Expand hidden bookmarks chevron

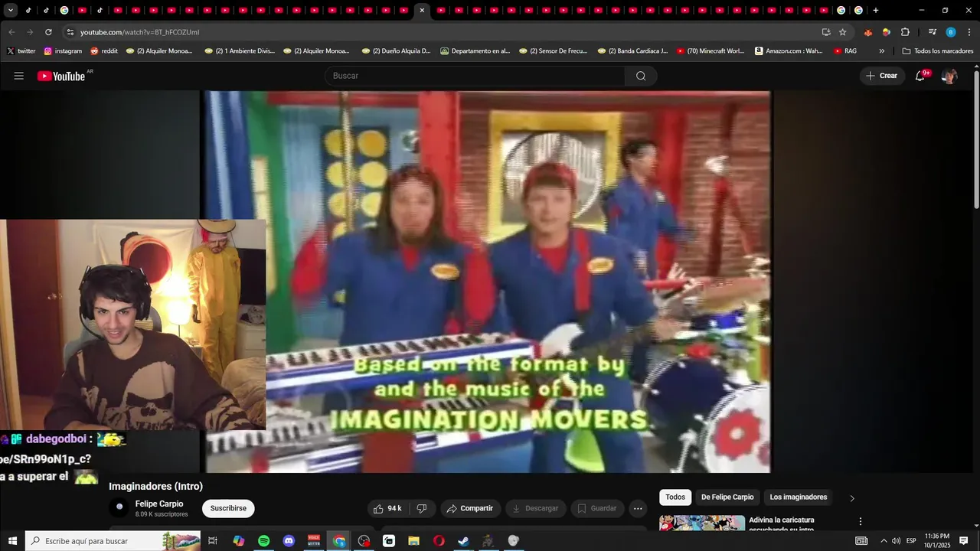coord(881,51)
